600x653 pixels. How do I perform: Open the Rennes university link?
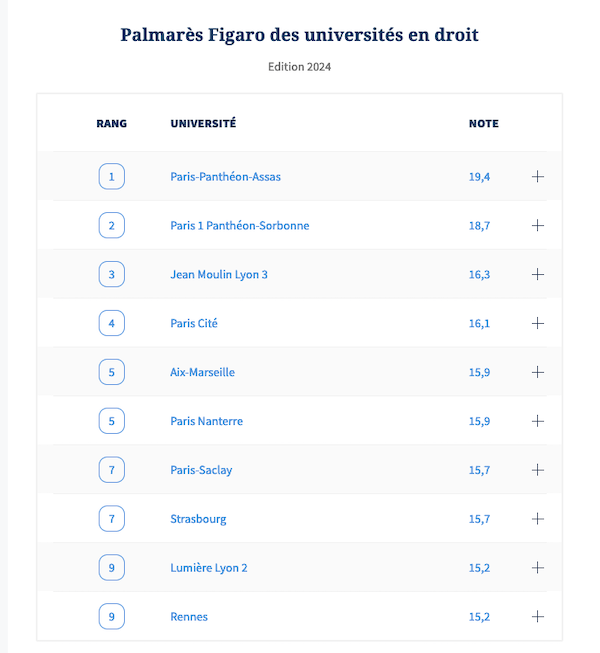189,617
